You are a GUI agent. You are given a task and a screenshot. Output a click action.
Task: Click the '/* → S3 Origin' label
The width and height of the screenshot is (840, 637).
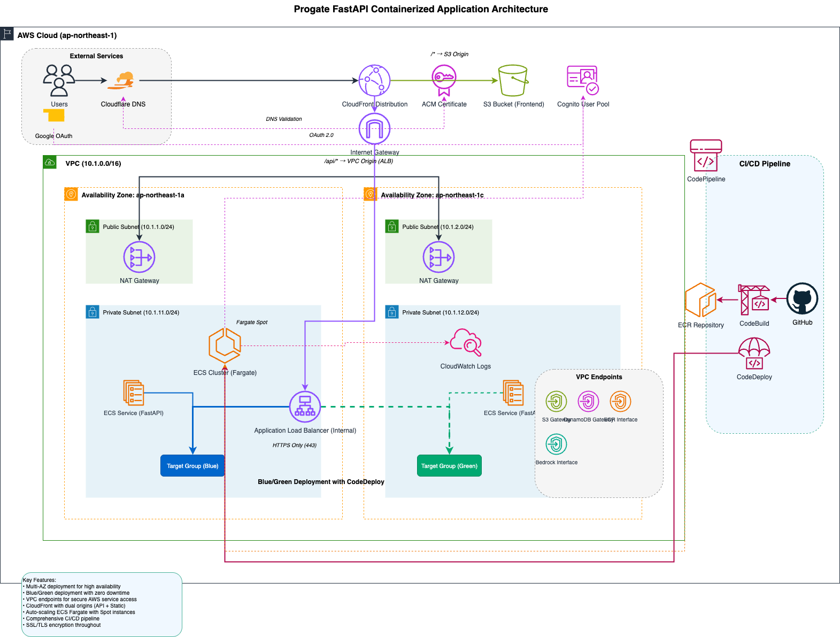pos(450,54)
